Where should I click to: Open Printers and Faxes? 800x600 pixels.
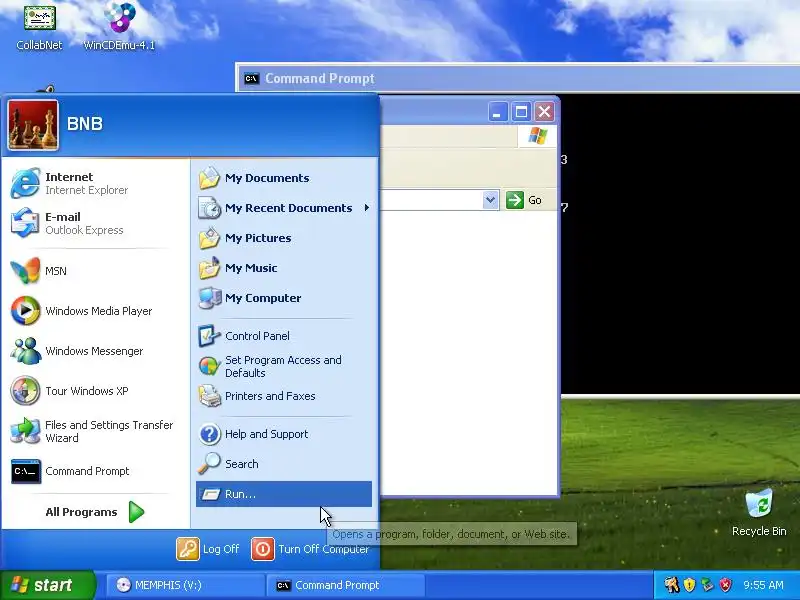(284, 396)
